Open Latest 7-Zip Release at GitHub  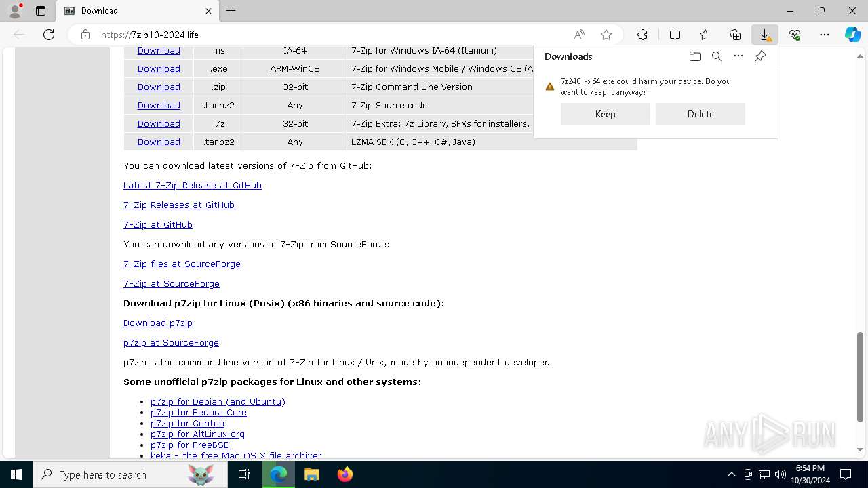tap(193, 186)
